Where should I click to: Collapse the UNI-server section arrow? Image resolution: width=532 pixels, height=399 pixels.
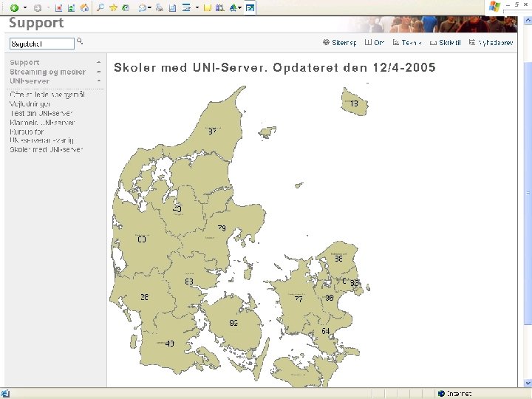pos(99,81)
